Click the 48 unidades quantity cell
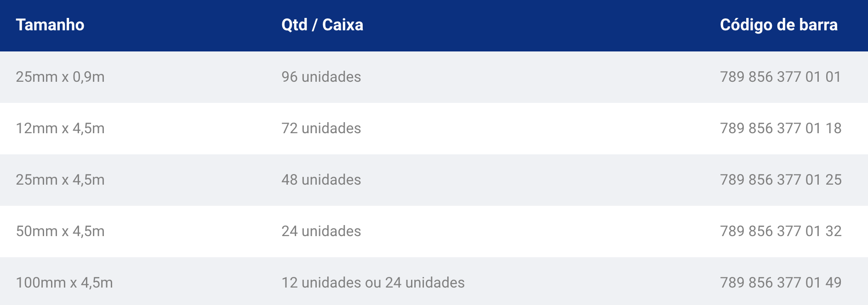 tap(321, 180)
